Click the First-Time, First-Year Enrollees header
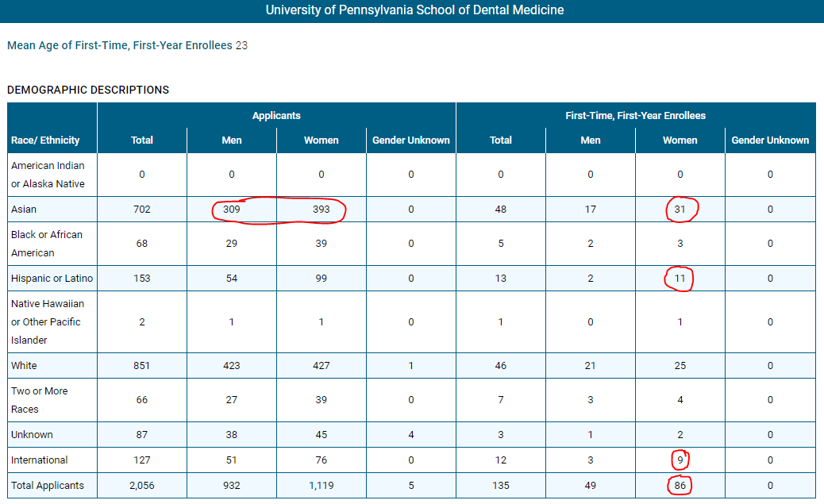 coord(635,115)
